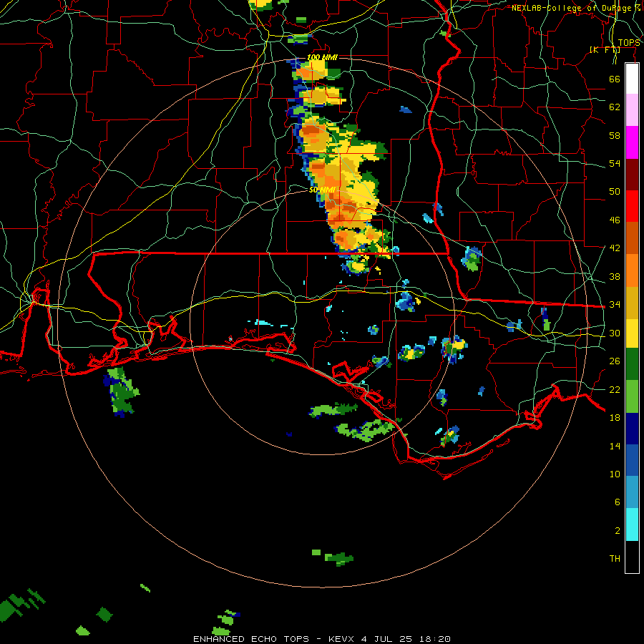Click the NEXLAB-College of DuPage label

(x=575, y=8)
